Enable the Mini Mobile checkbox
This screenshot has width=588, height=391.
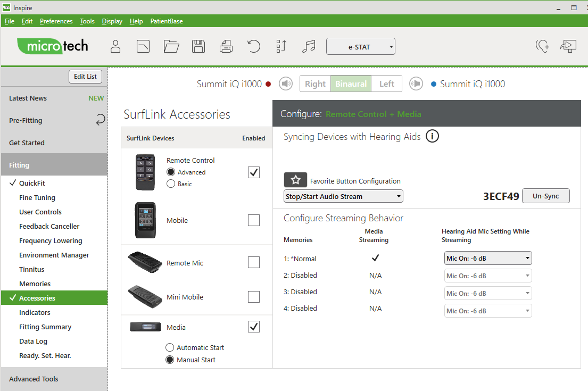point(254,296)
